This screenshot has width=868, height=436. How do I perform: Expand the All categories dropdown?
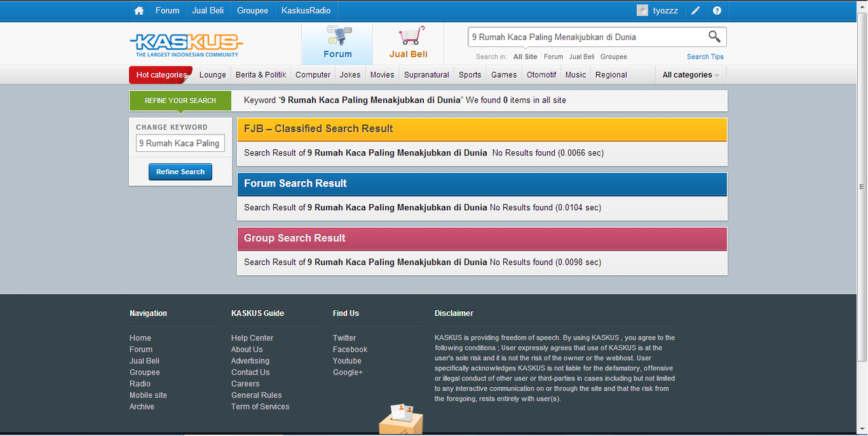tap(691, 75)
